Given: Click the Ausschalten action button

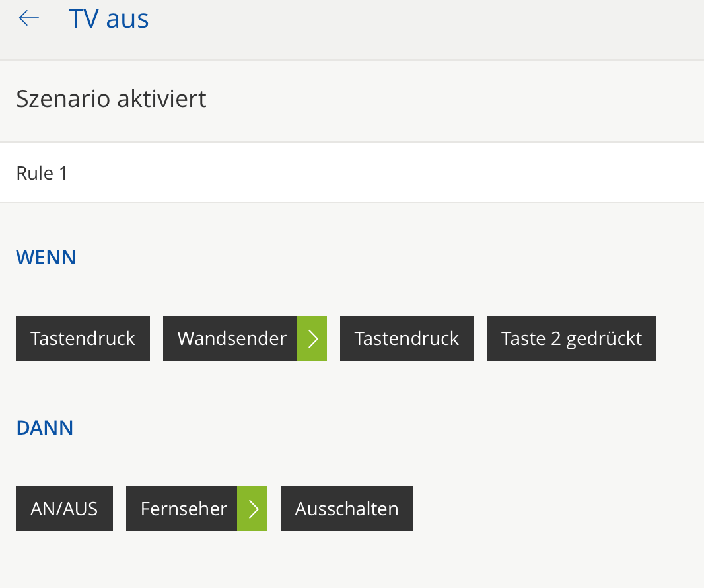Looking at the screenshot, I should coord(347,509).
